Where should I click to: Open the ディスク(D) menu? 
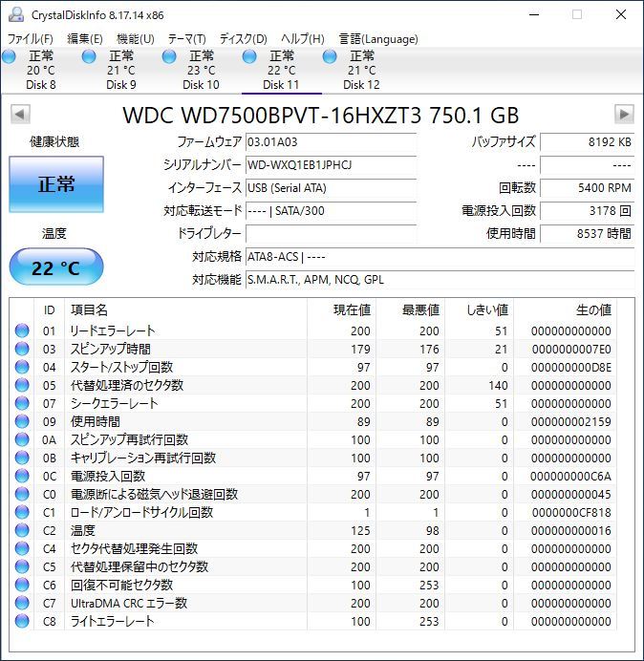coord(244,39)
